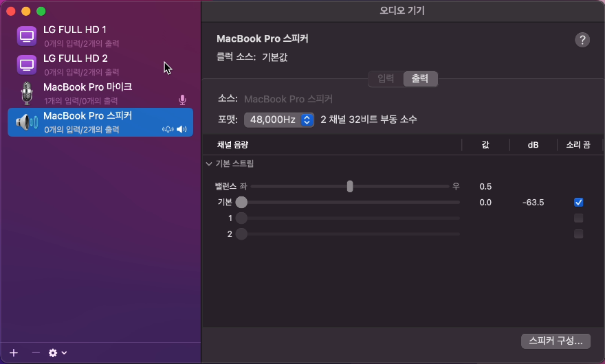Click the channel 1 volume slider knob
Viewport: 605px width, 364px height.
coord(241,218)
